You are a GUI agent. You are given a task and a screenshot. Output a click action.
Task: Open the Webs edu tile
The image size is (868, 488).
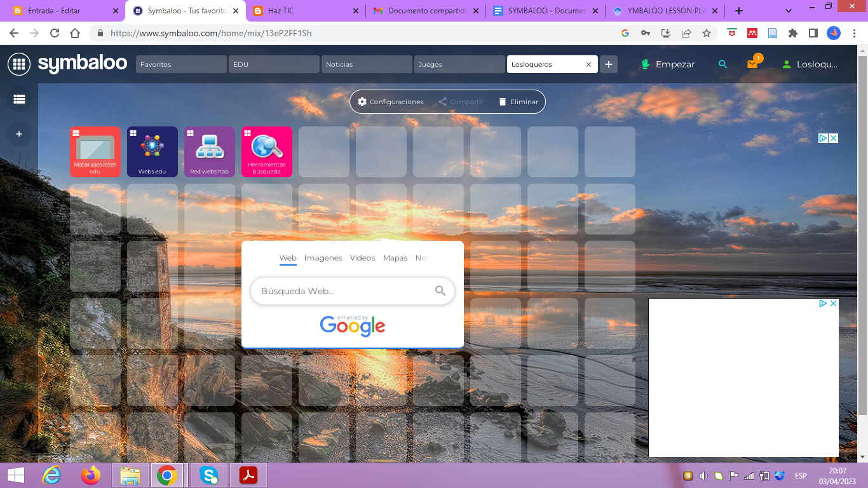click(x=152, y=152)
